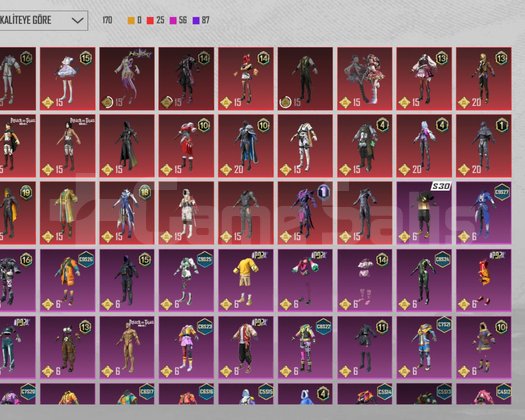Screen dimensions: 525x420
Task: Click the chevron arrow beside KALİTEYE GÖRE
Action: [x=77, y=21]
